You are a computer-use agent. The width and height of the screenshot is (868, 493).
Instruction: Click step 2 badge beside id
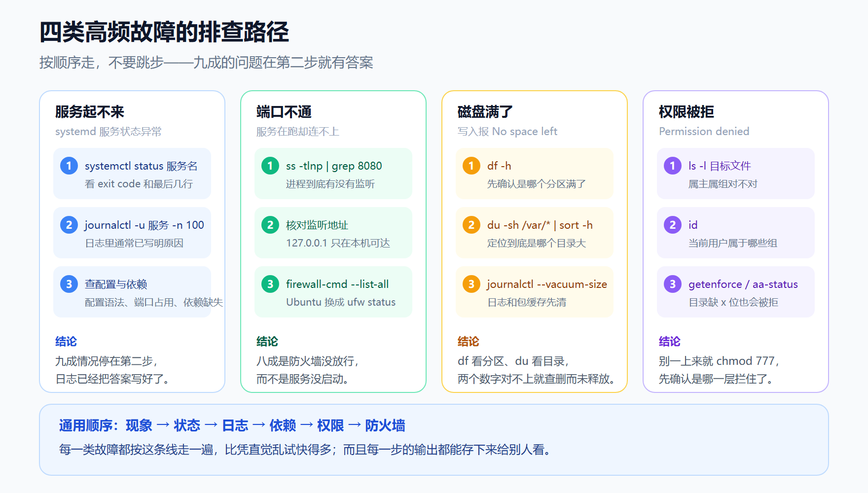[673, 225]
